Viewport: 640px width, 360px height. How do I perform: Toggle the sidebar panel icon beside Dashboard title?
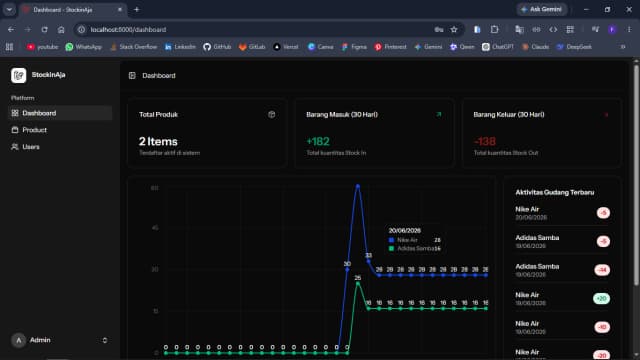click(132, 76)
